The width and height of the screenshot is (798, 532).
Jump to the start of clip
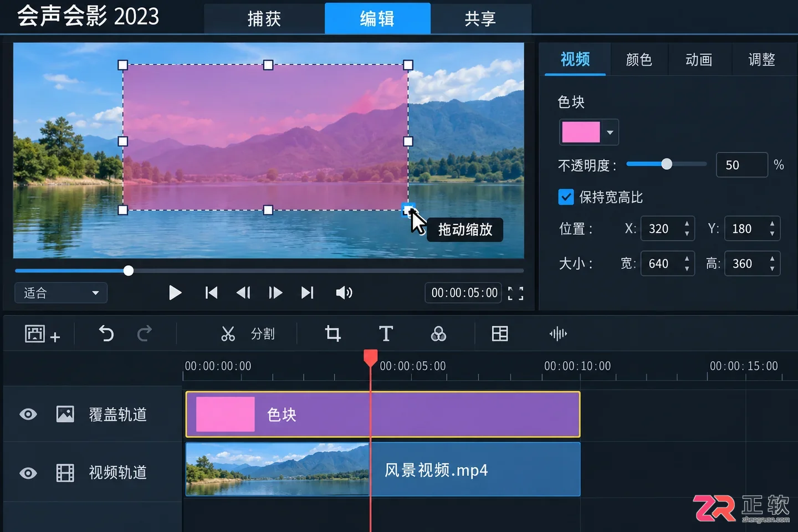pyautogui.click(x=211, y=293)
